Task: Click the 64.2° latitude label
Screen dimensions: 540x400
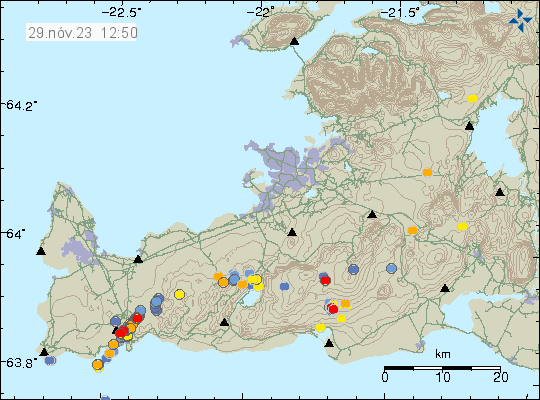Action: (21, 105)
